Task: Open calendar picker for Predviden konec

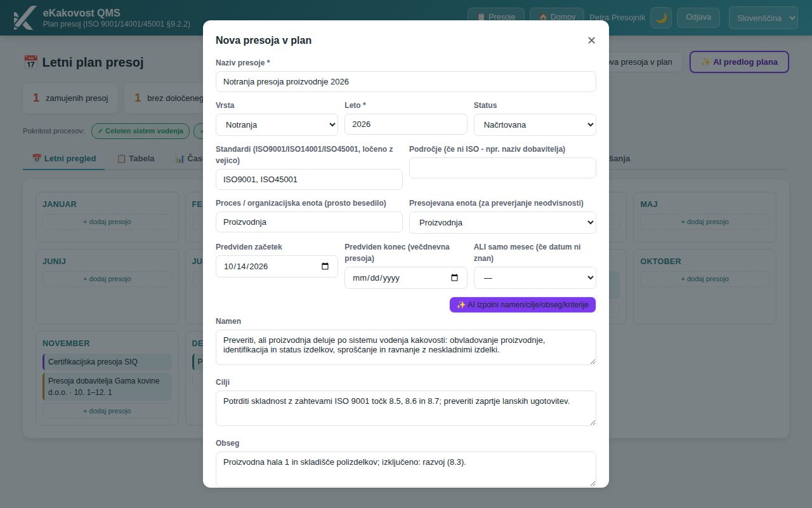Action: pyautogui.click(x=454, y=278)
